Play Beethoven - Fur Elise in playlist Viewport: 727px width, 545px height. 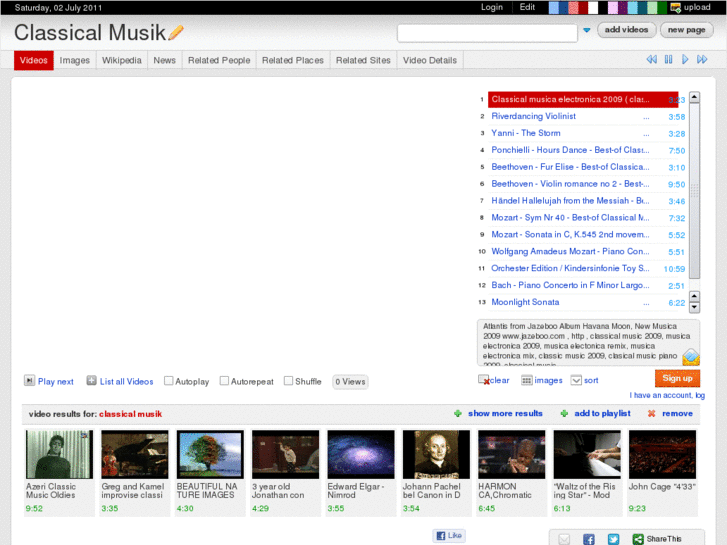click(x=570, y=167)
